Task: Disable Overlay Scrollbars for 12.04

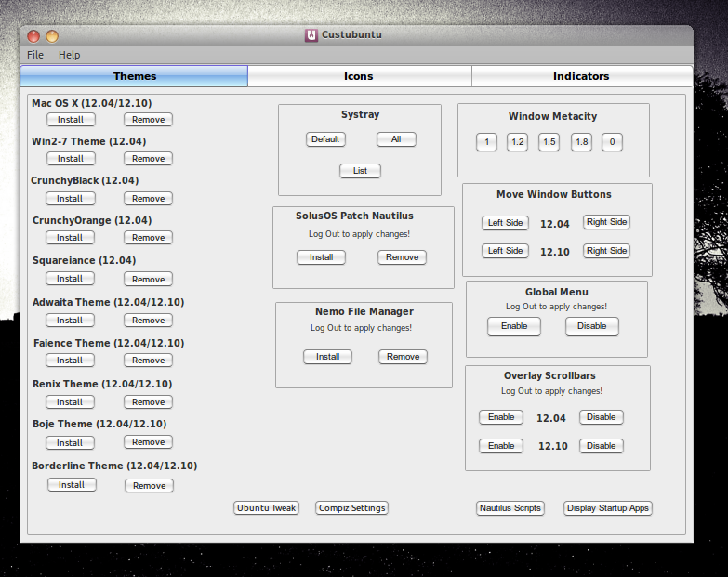Action: tap(602, 417)
